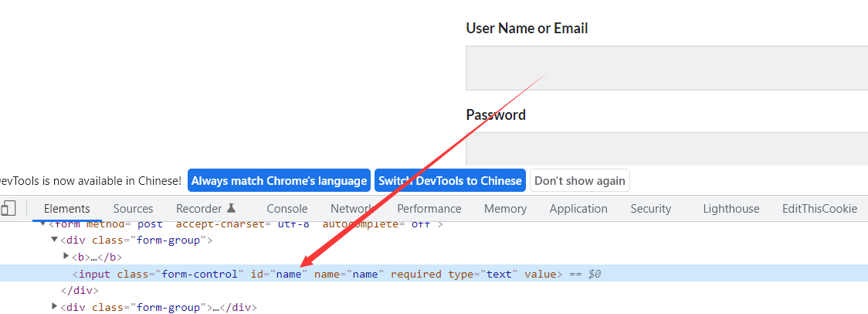This screenshot has width=868, height=314.
Task: Go to the Performance tab
Action: (x=429, y=209)
